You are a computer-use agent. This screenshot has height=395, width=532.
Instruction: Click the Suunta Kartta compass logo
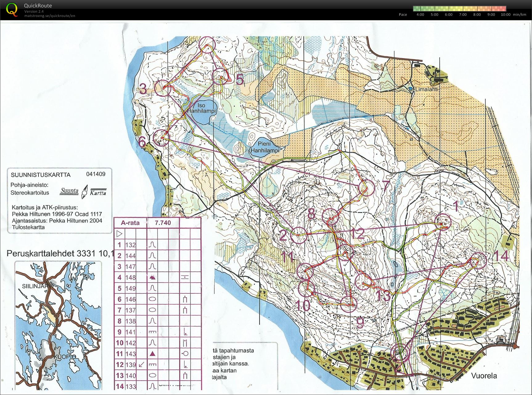83,191
